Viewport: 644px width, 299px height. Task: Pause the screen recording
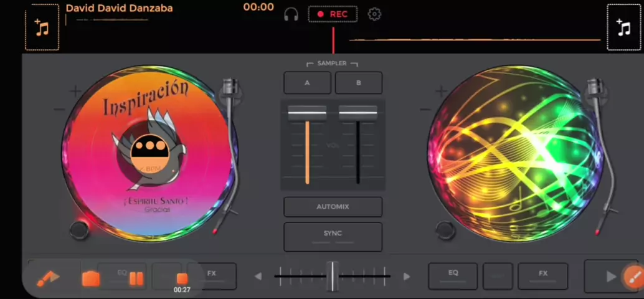(136, 278)
